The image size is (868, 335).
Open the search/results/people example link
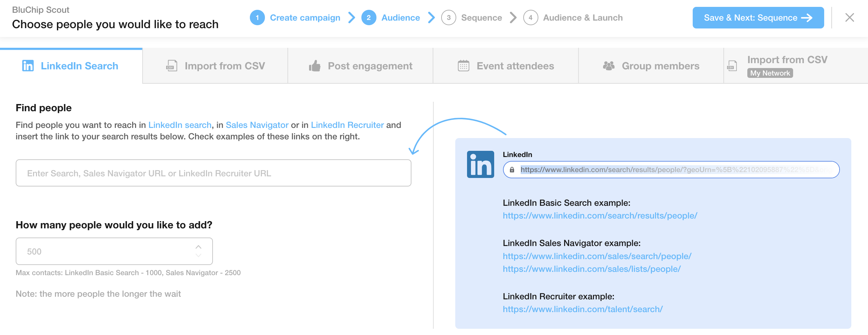point(600,216)
